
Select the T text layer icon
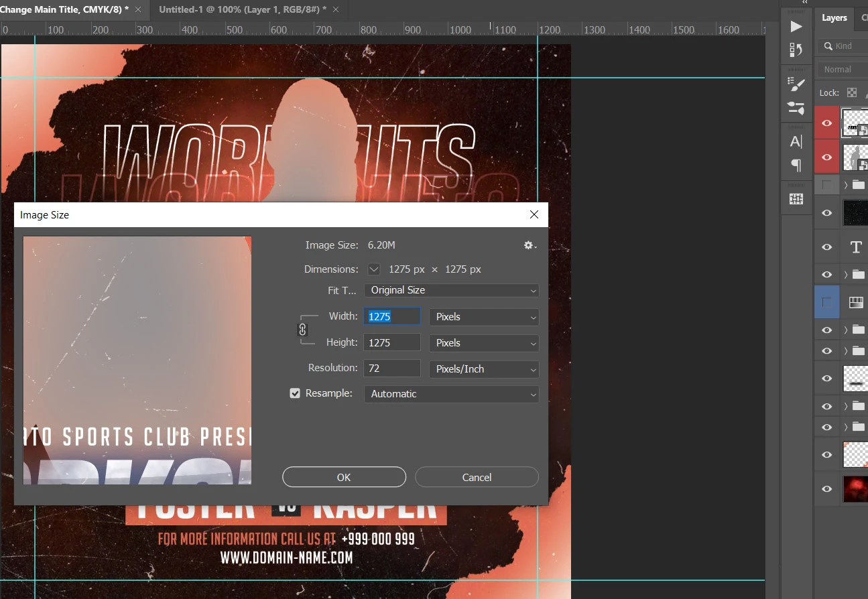856,247
